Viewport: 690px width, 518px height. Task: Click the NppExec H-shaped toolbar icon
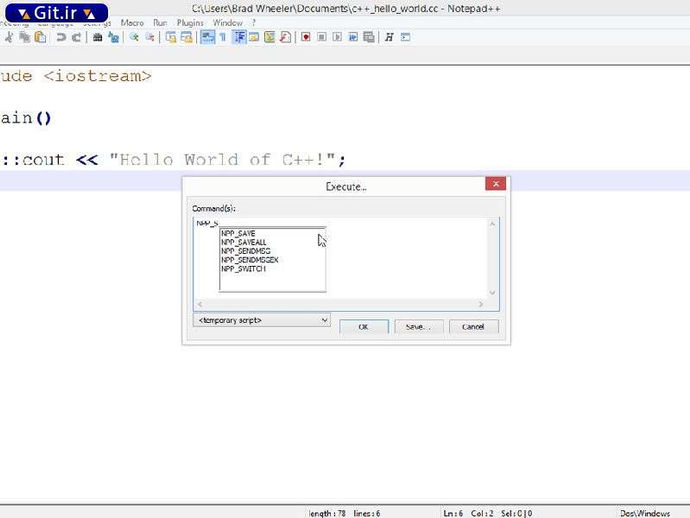[389, 37]
